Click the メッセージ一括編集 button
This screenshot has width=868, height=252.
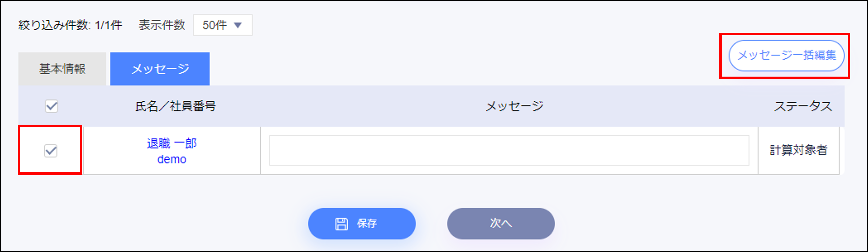[x=786, y=56]
